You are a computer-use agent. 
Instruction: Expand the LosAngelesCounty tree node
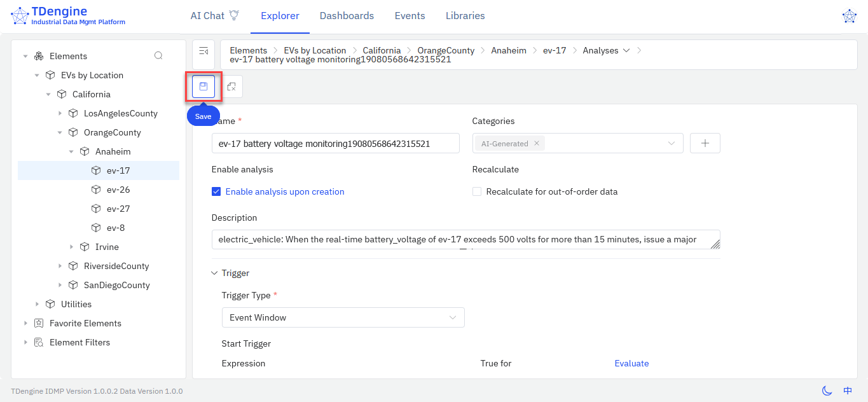coord(60,113)
